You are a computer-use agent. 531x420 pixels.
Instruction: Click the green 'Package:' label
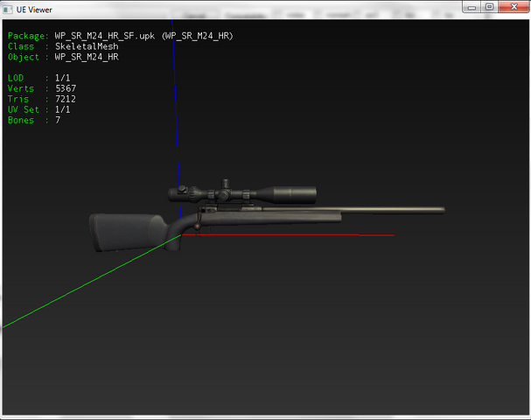[x=28, y=36]
